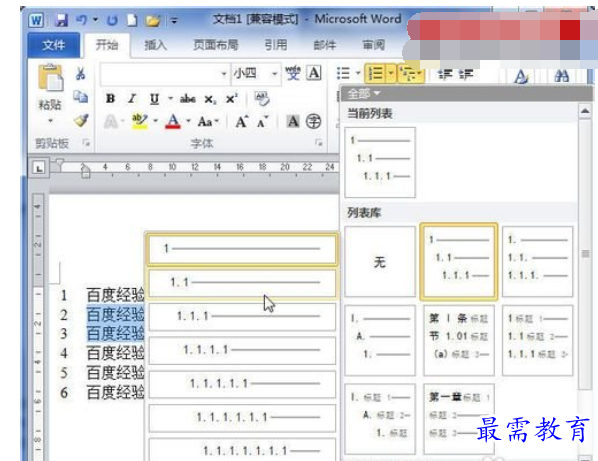The height and width of the screenshot is (461, 598).
Task: Click the multilevel list button
Action: [x=410, y=73]
